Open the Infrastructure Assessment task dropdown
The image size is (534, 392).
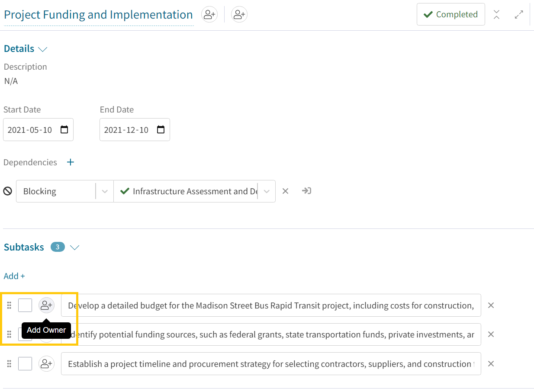coord(267,191)
